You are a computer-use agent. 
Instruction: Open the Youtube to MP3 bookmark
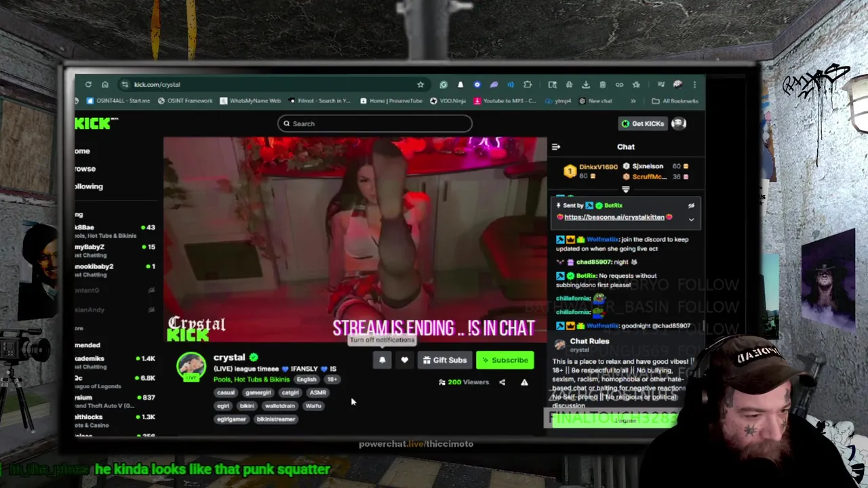(505, 101)
